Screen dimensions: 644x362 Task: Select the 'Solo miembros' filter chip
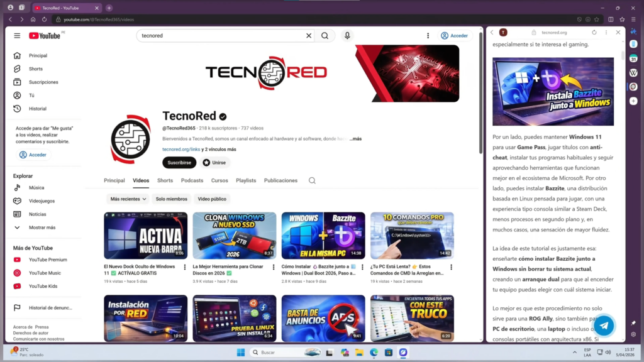pyautogui.click(x=171, y=199)
